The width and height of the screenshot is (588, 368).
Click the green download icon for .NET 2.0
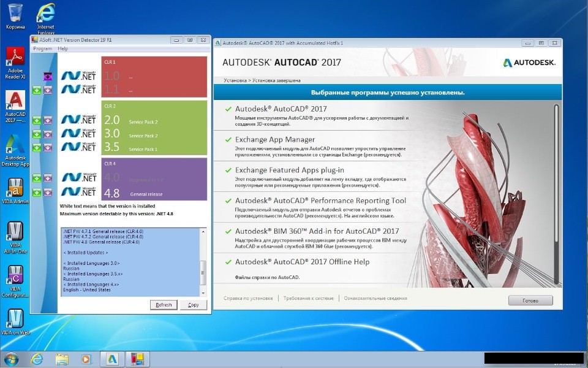[36, 120]
